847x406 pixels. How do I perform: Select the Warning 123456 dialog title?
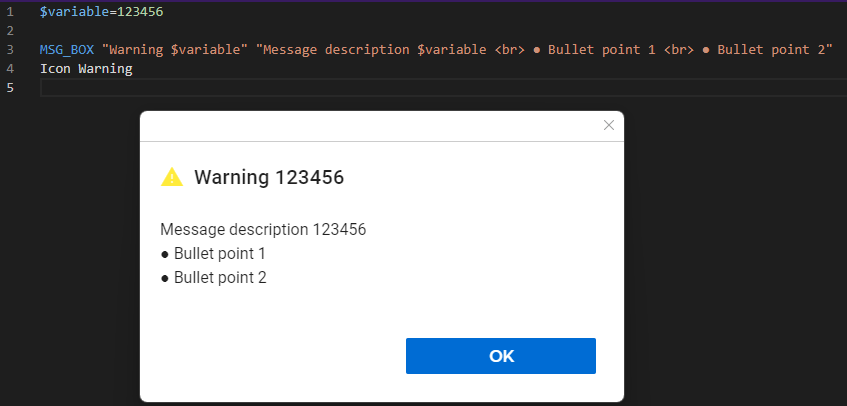coord(269,177)
